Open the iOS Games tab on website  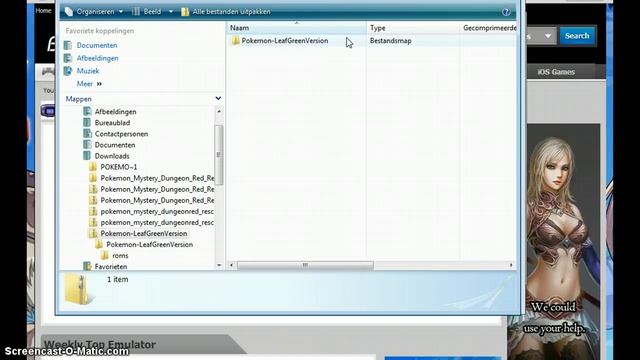coord(556,72)
